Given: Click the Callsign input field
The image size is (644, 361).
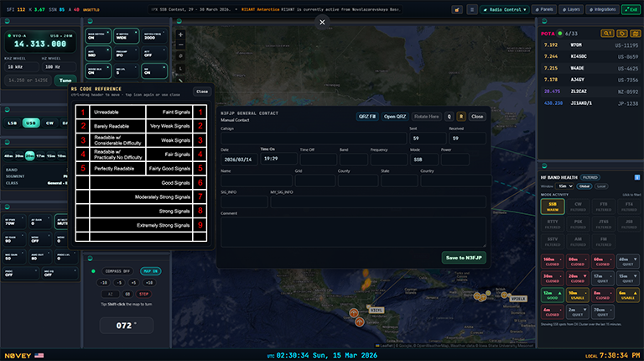Looking at the screenshot, I should [x=314, y=139].
